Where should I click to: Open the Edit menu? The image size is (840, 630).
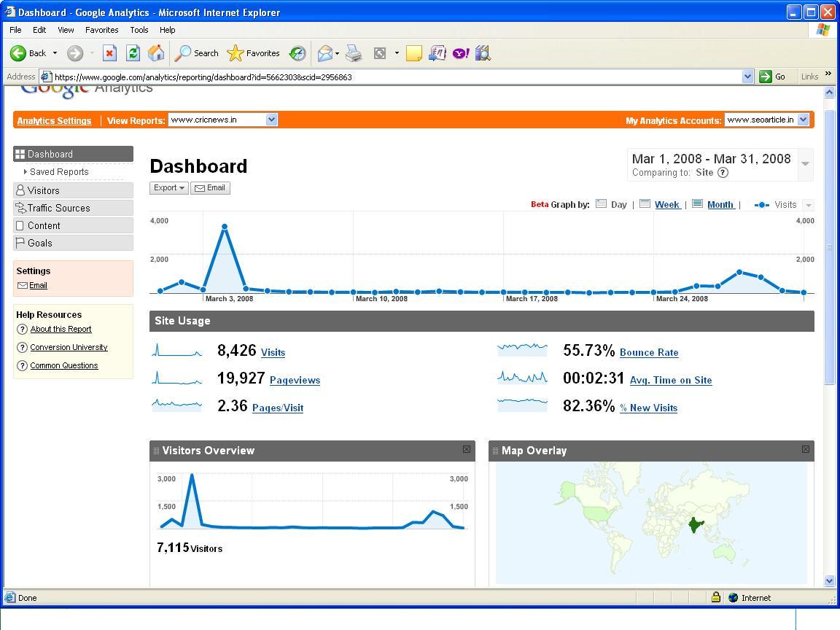39,30
